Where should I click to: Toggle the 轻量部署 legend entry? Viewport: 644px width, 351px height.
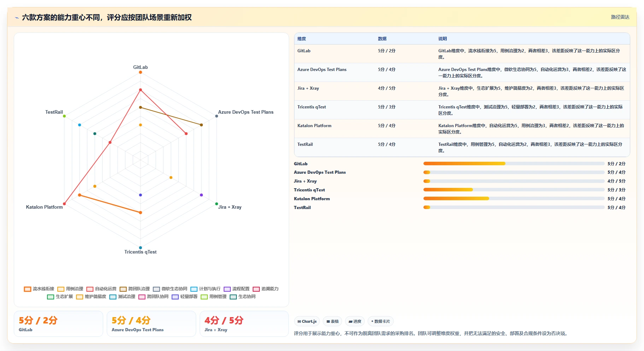[185, 297]
